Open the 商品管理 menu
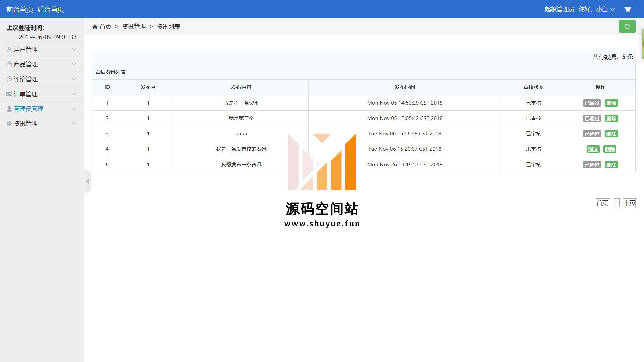 pyautogui.click(x=42, y=64)
